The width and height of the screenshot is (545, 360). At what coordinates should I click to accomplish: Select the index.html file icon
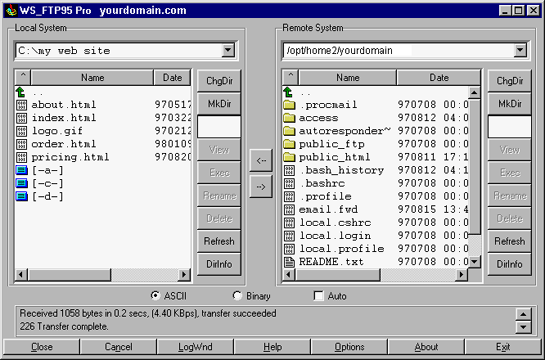tap(21, 118)
